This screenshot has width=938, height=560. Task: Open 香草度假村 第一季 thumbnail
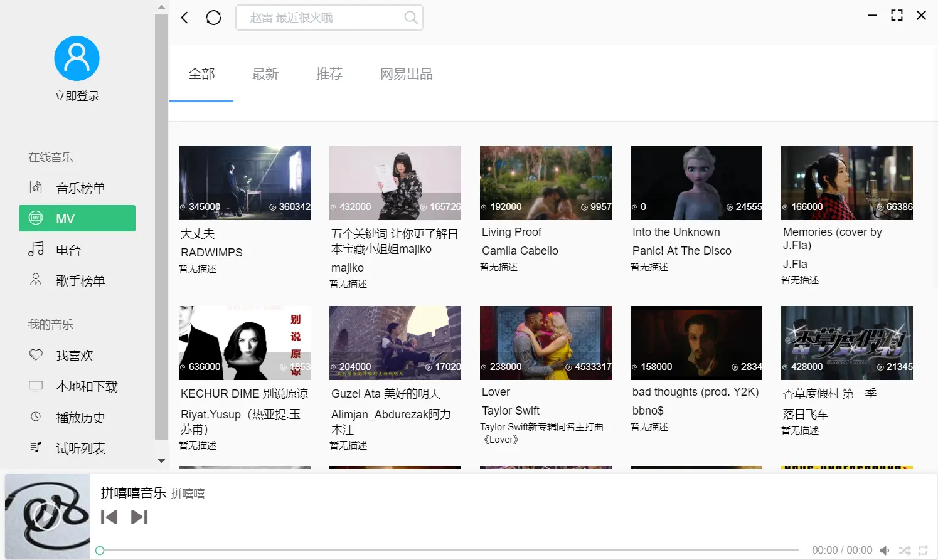click(847, 343)
